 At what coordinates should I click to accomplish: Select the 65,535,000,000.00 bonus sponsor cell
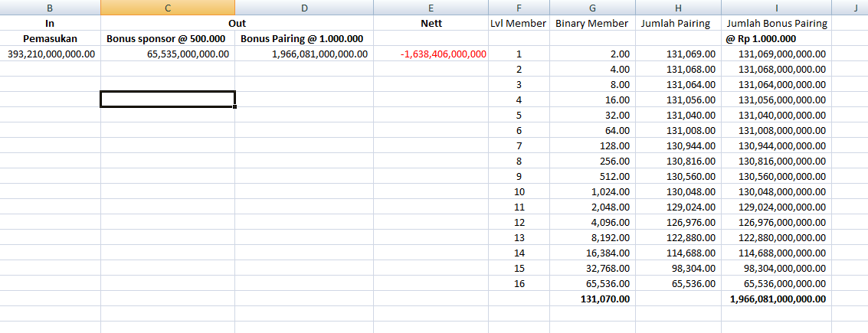click(x=167, y=54)
